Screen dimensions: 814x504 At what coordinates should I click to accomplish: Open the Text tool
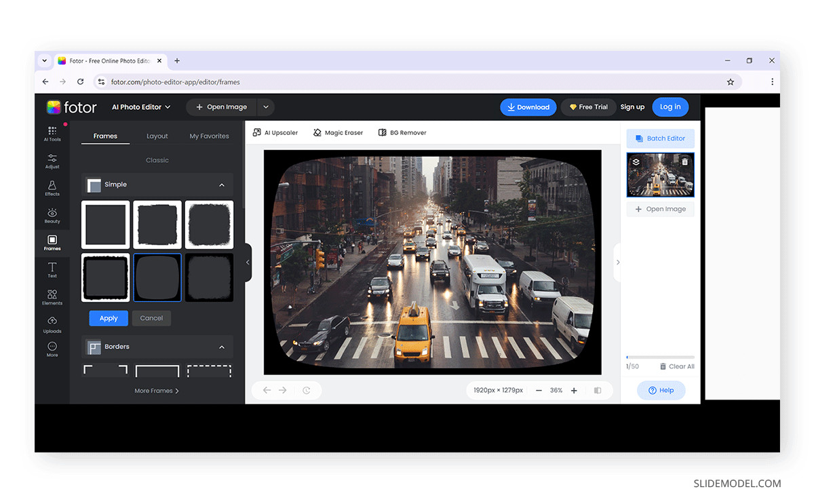[52, 270]
